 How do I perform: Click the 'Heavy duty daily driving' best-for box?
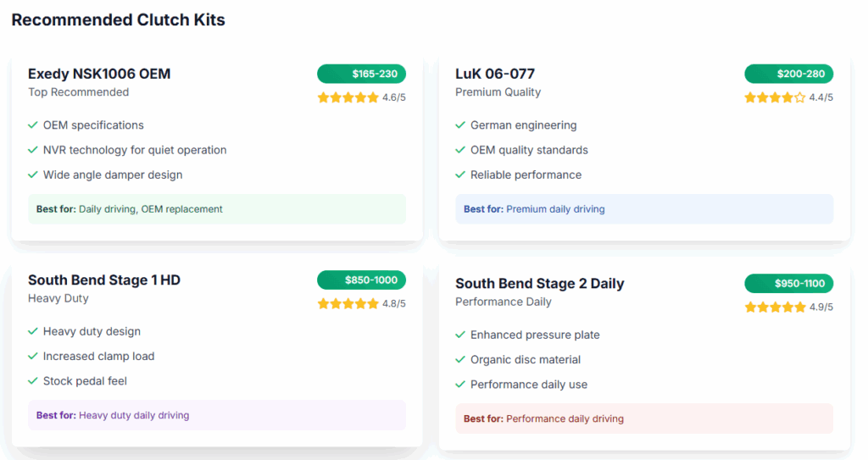click(x=217, y=415)
